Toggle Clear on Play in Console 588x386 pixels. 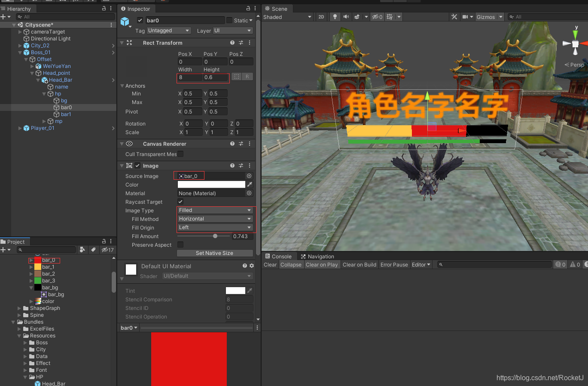point(322,264)
